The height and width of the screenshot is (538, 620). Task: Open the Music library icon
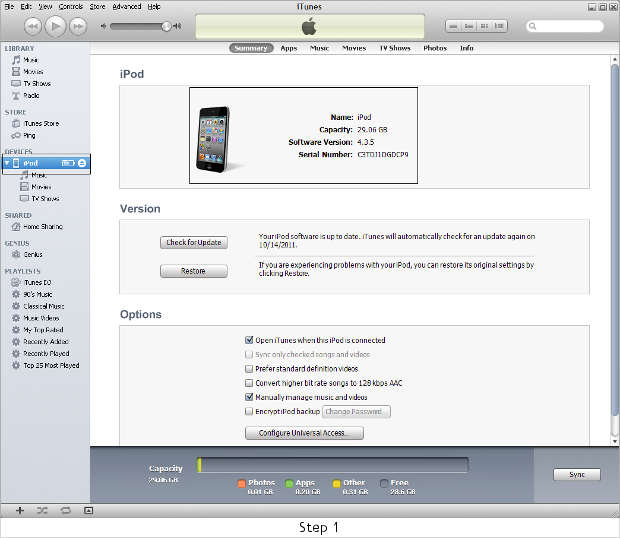(16, 60)
